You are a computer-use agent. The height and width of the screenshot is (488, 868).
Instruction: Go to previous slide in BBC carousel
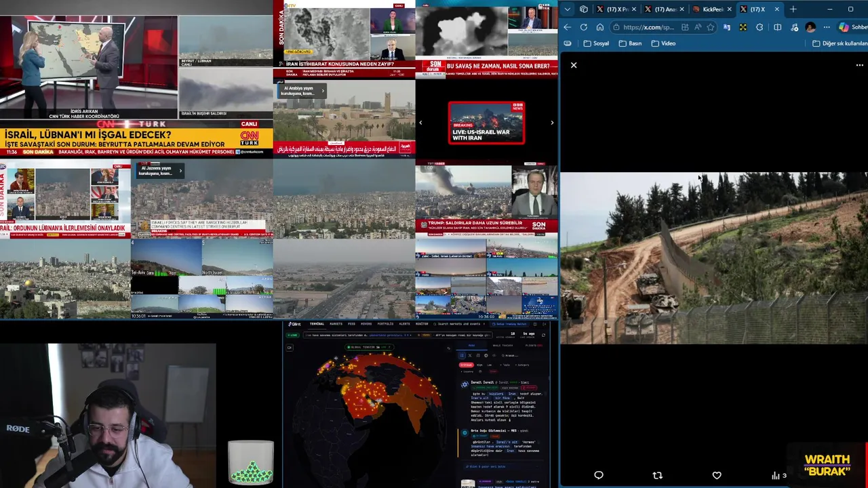coord(420,123)
